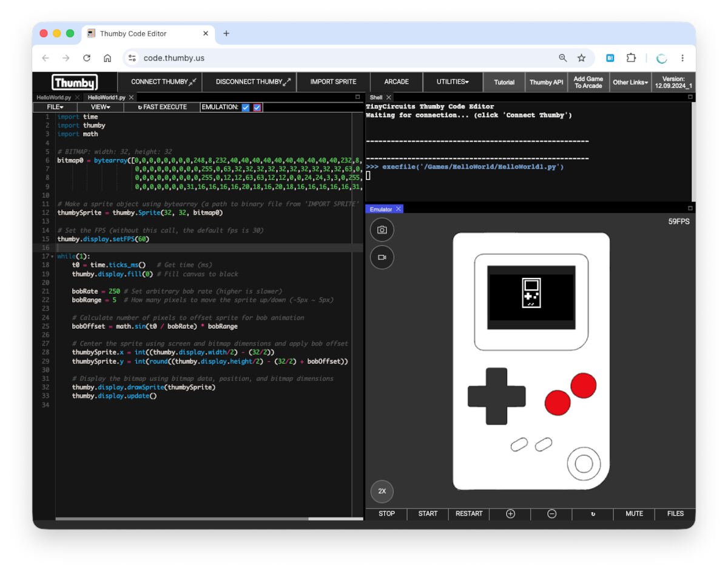Screen dimensions: 728x572
Task: Maximize the Emulator panel
Action: coord(690,208)
